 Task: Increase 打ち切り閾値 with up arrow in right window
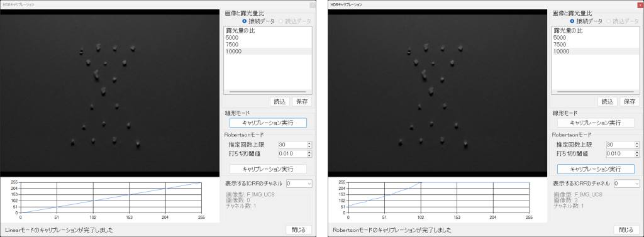coord(637,152)
